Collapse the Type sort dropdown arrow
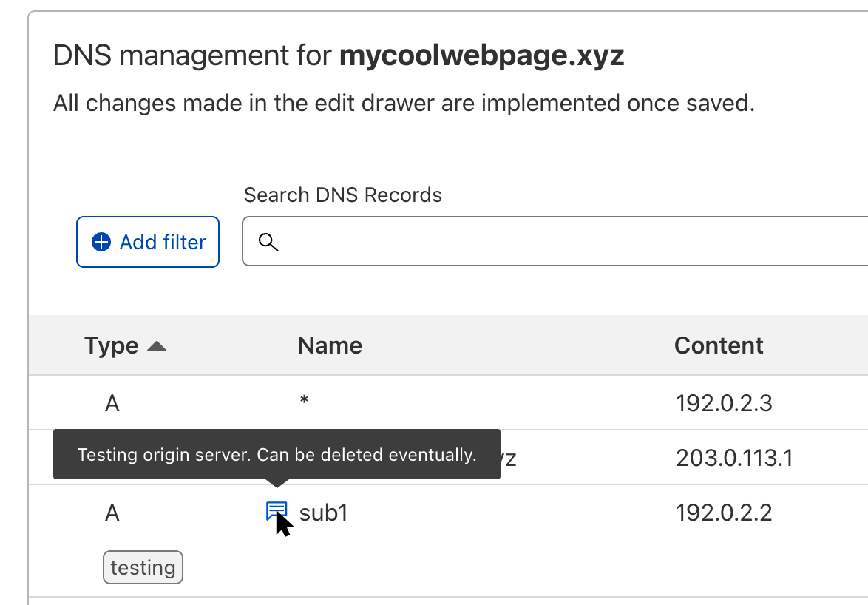The width and height of the screenshot is (868, 605). [x=157, y=345]
